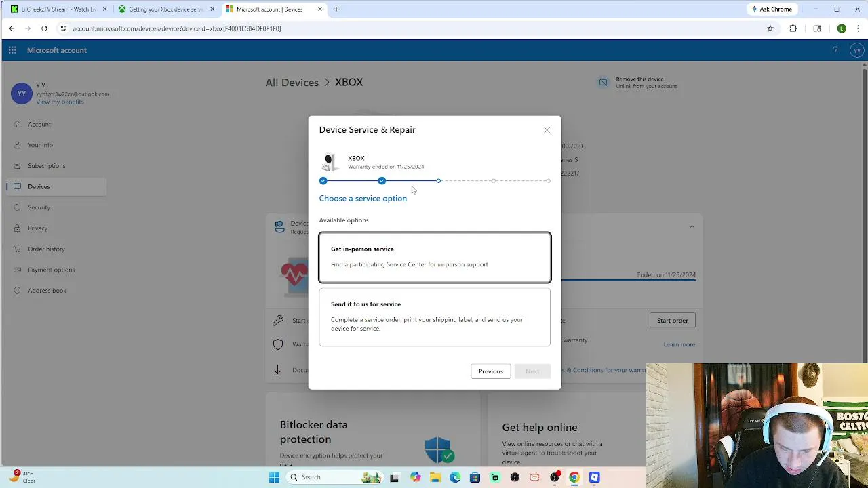Open Your info in the sidebar
Screen dimensions: 868x488
click(x=40, y=145)
